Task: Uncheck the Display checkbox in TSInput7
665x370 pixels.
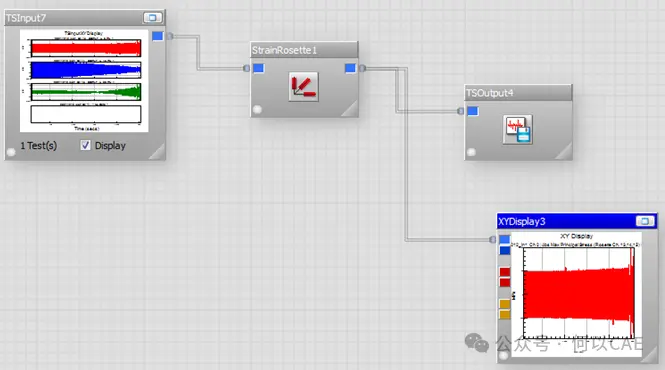Action: point(85,145)
